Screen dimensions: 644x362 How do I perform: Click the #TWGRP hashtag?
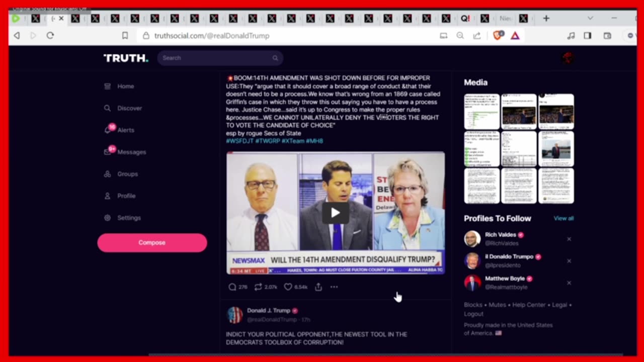(267, 141)
